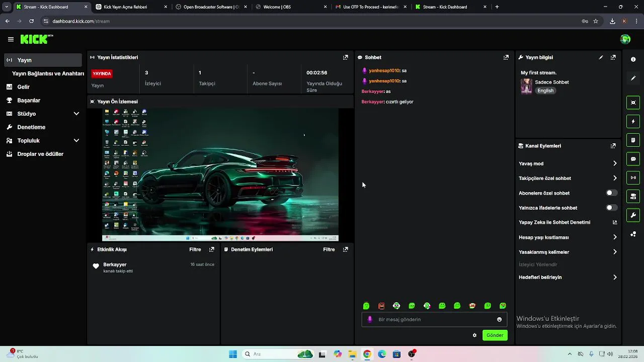Screen dimensions: 644x362
Task: Open Windows Start menu
Action: [233, 354]
